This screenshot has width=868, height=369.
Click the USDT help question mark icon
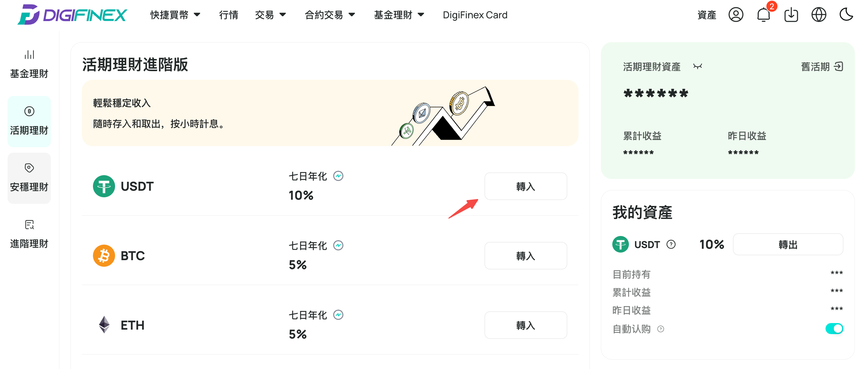(x=671, y=245)
